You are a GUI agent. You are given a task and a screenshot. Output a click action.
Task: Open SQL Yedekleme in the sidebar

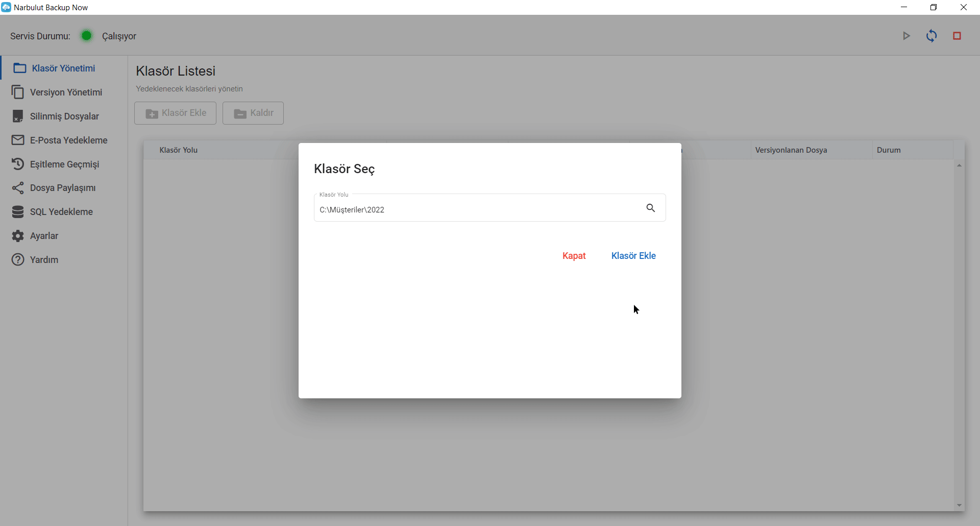[64, 212]
